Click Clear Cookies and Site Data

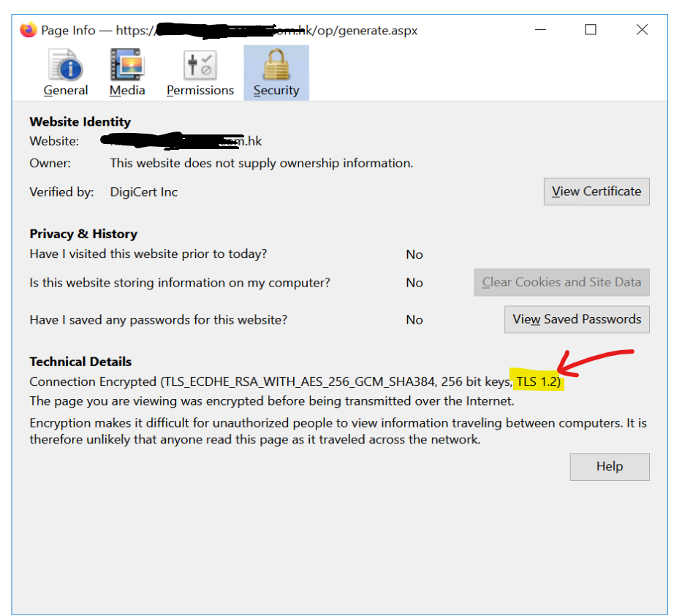click(x=561, y=282)
